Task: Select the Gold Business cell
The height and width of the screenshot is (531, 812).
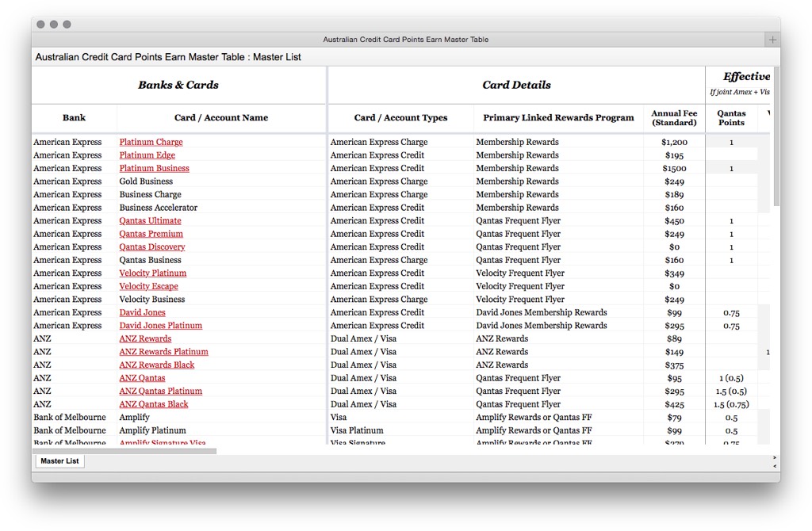Action: [221, 181]
